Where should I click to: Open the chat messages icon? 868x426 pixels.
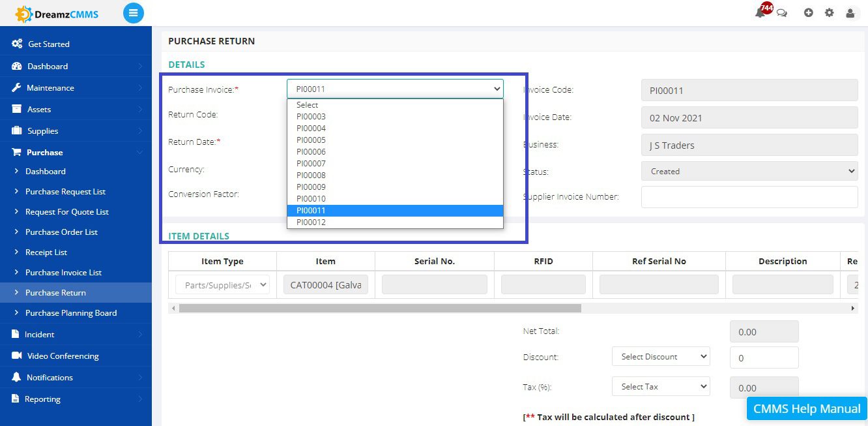pos(782,13)
